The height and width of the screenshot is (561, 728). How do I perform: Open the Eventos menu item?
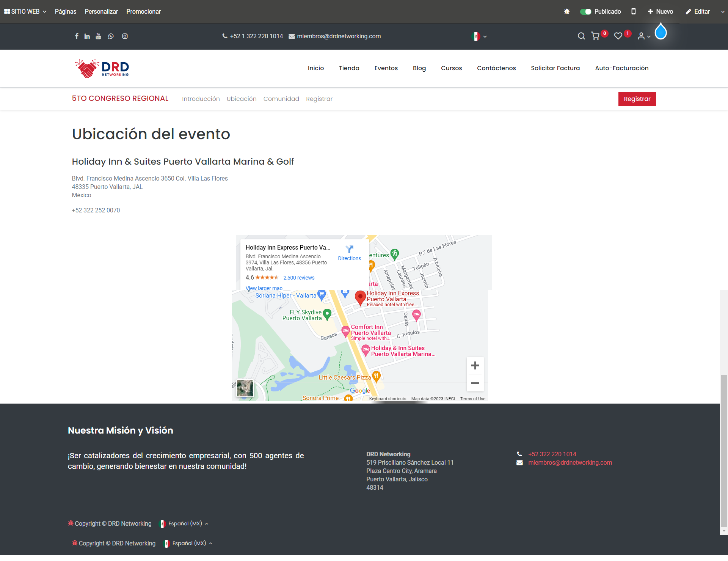point(386,68)
